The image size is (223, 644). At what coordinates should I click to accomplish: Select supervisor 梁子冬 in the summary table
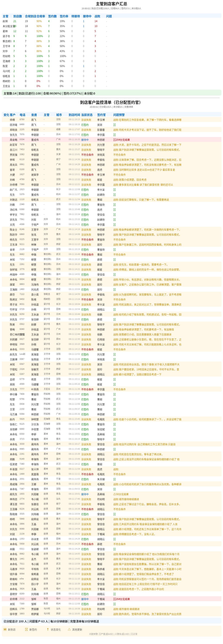[6, 36]
